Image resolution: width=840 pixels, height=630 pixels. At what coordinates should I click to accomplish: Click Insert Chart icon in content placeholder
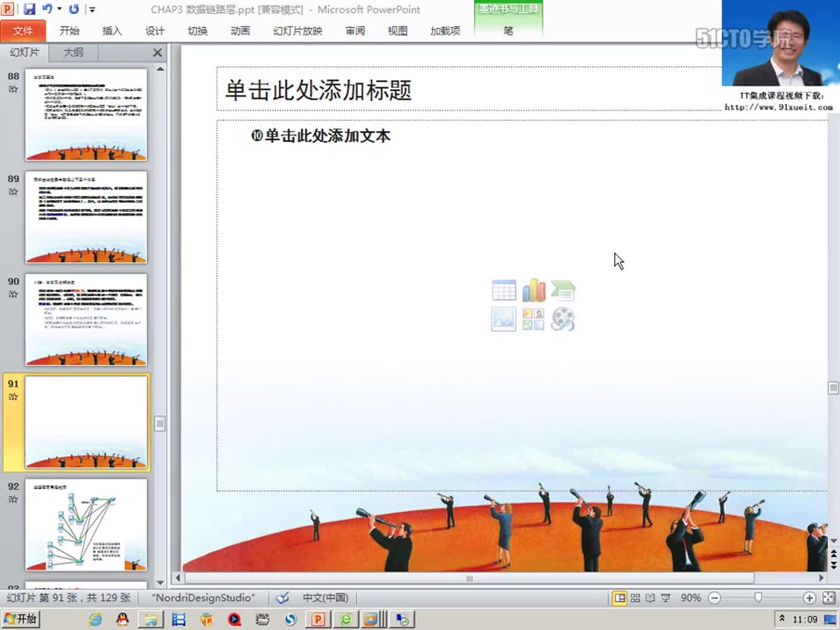click(x=534, y=290)
